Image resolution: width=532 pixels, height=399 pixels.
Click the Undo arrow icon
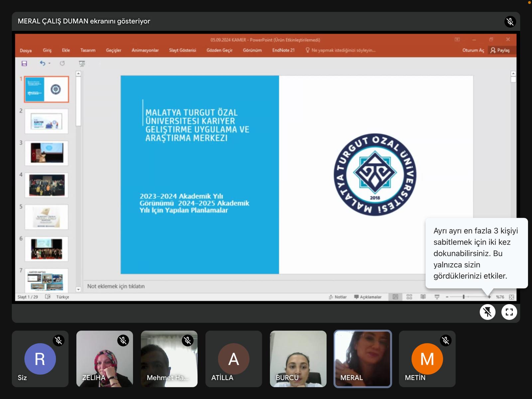tap(42, 63)
